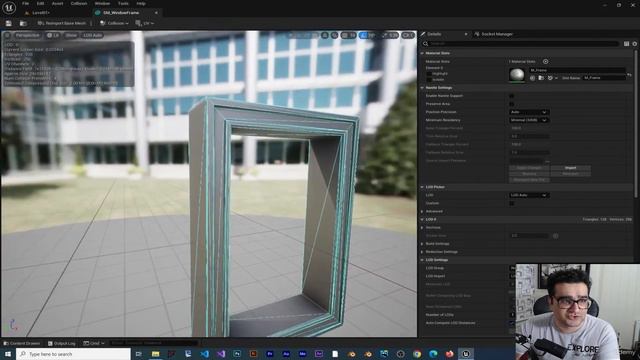Adjust viewport camera speed icon
640x360 pixels.
(x=408, y=36)
